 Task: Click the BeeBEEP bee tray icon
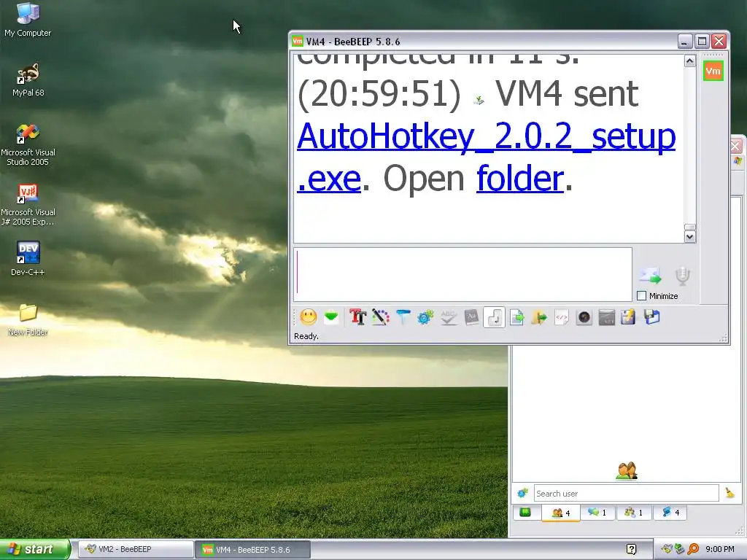(667, 550)
